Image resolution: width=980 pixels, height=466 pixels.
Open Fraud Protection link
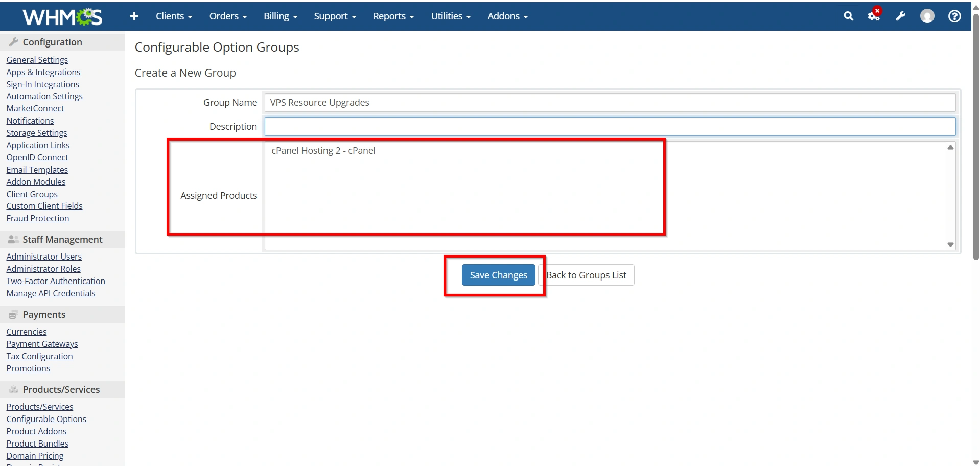point(38,218)
